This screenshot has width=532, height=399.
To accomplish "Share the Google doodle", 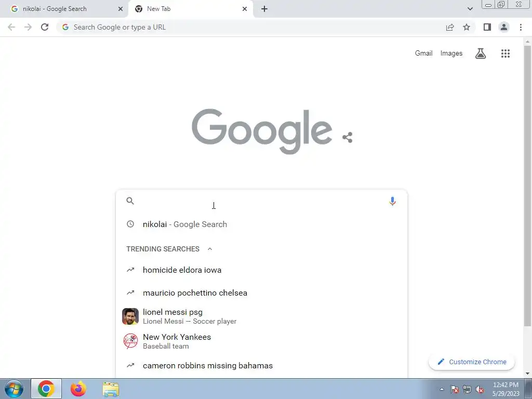I will pyautogui.click(x=347, y=137).
